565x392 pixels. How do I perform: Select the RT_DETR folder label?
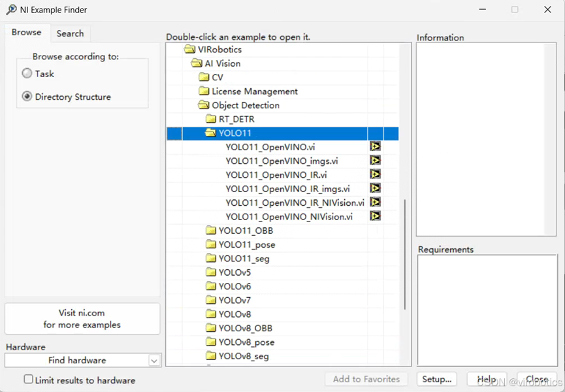coord(236,120)
